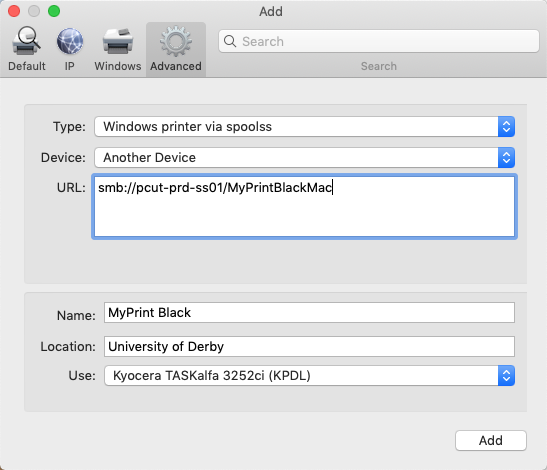This screenshot has width=547, height=470.
Task: Close the Add window with red button
Action: (14, 11)
